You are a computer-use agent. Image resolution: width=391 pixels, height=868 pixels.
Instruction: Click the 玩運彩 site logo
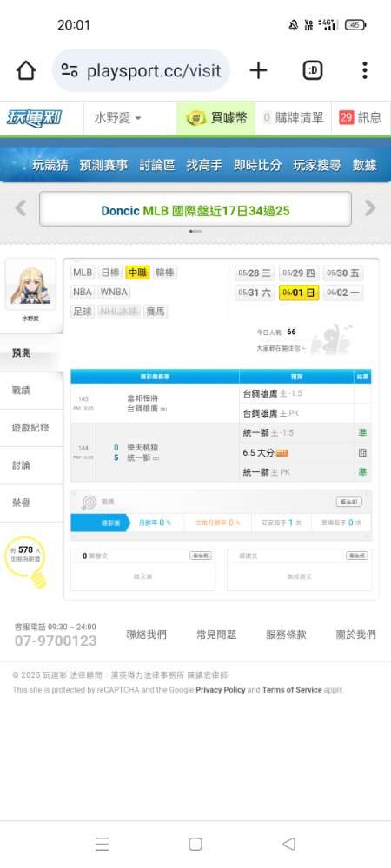point(35,118)
